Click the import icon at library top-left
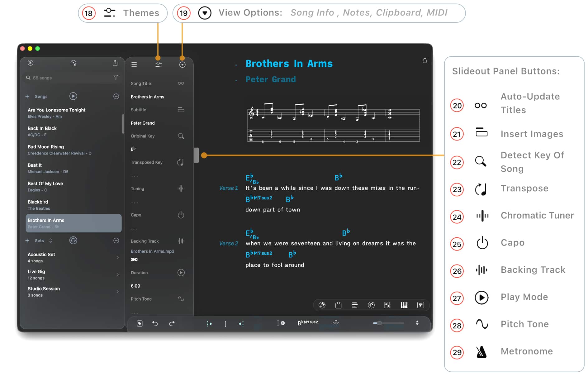 30,63
